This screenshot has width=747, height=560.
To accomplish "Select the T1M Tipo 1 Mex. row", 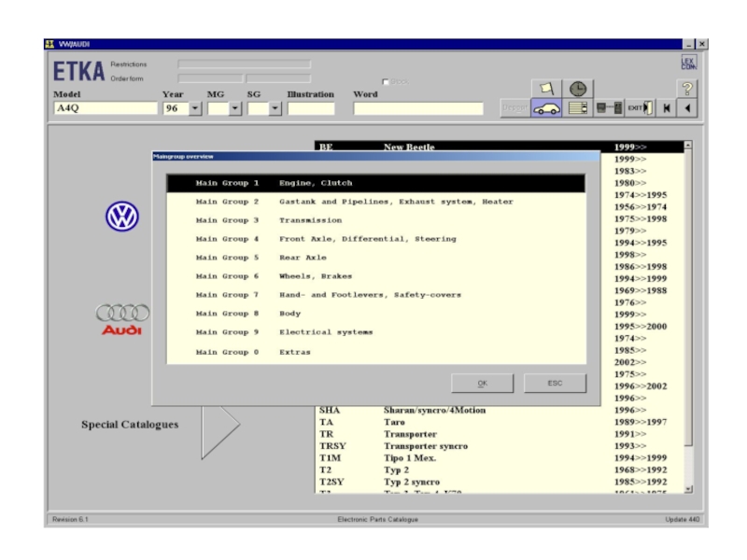I will click(x=499, y=457).
